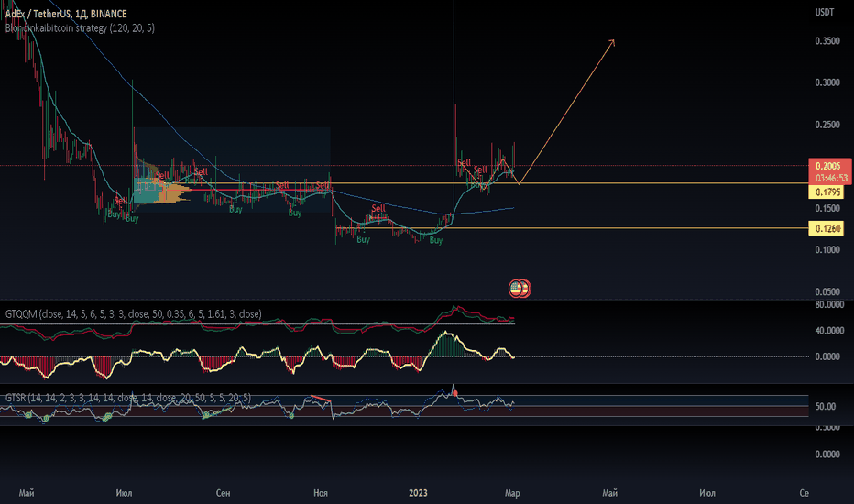
Task: Click the 0.0500 price axis label
Action: (827, 291)
